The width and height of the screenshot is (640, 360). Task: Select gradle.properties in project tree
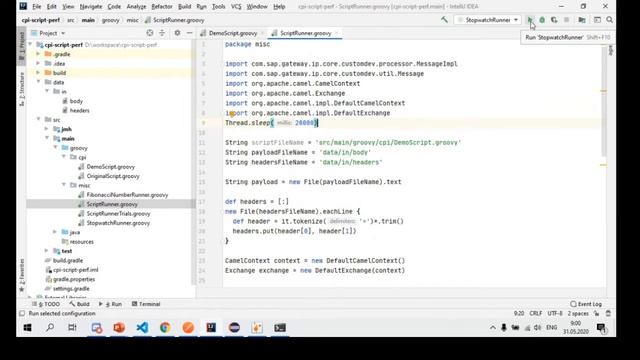[x=73, y=279]
